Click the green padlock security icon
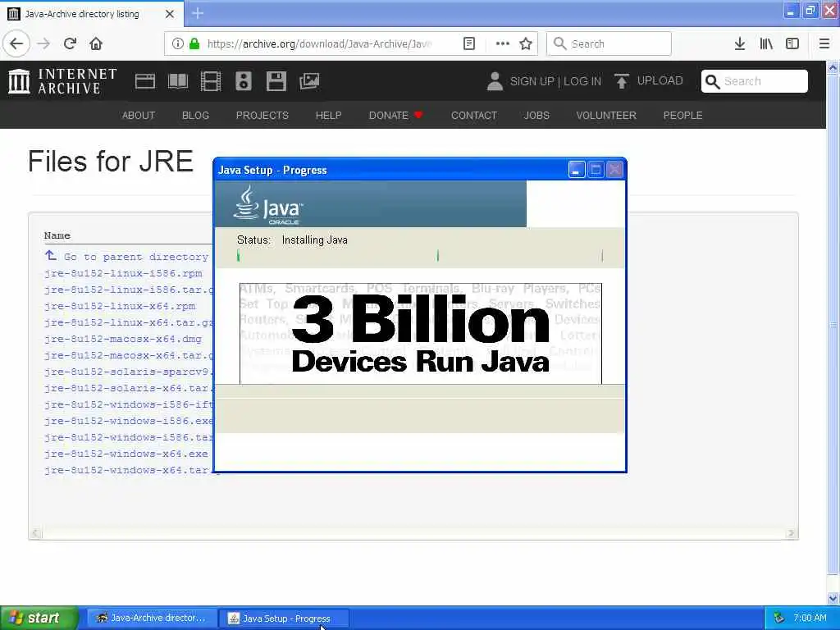Viewport: 840px width, 630px height. click(194, 43)
